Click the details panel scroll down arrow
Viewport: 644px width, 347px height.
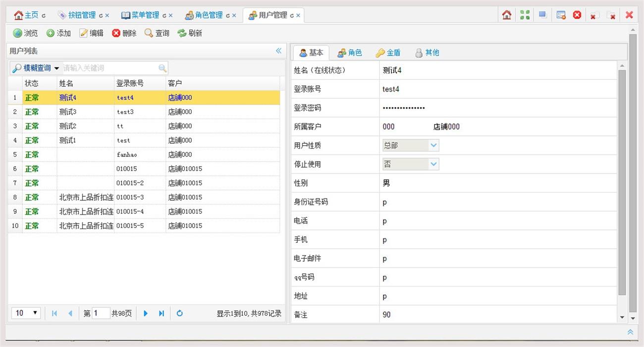pyautogui.click(x=622, y=317)
